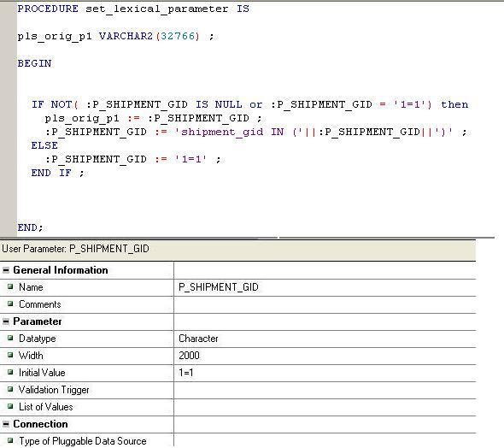Screen dimensions: 504x448
Task: Collapse the General Information section
Action: [6, 270]
